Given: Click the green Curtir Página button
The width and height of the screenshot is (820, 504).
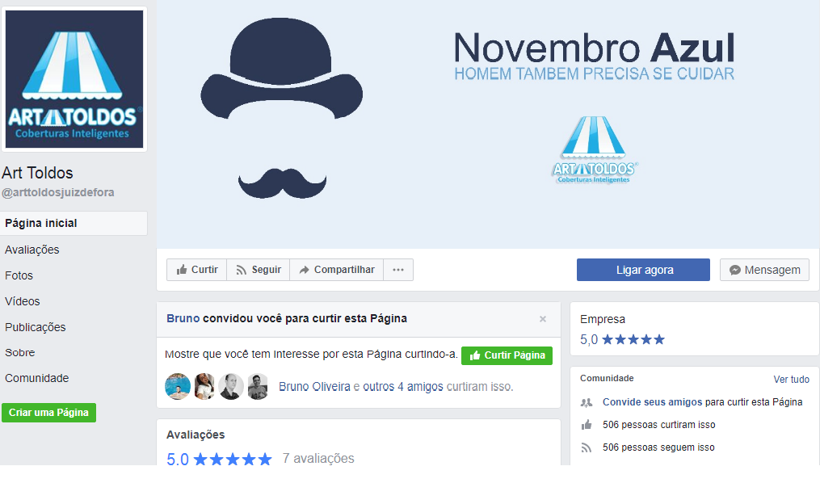Looking at the screenshot, I should (x=507, y=355).
